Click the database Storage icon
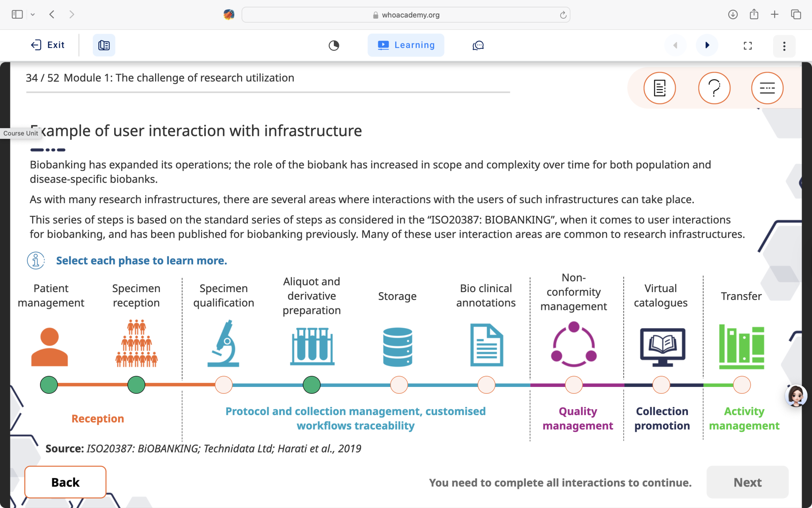The width and height of the screenshot is (812, 508). pyautogui.click(x=398, y=346)
